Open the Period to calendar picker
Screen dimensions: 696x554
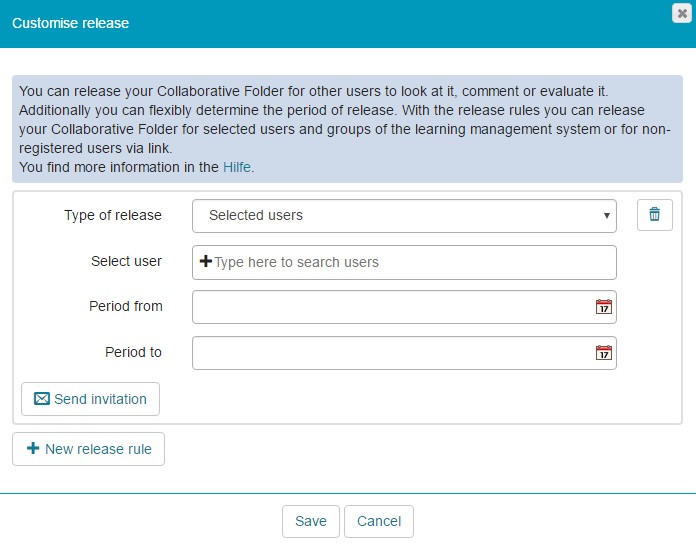pyautogui.click(x=603, y=353)
